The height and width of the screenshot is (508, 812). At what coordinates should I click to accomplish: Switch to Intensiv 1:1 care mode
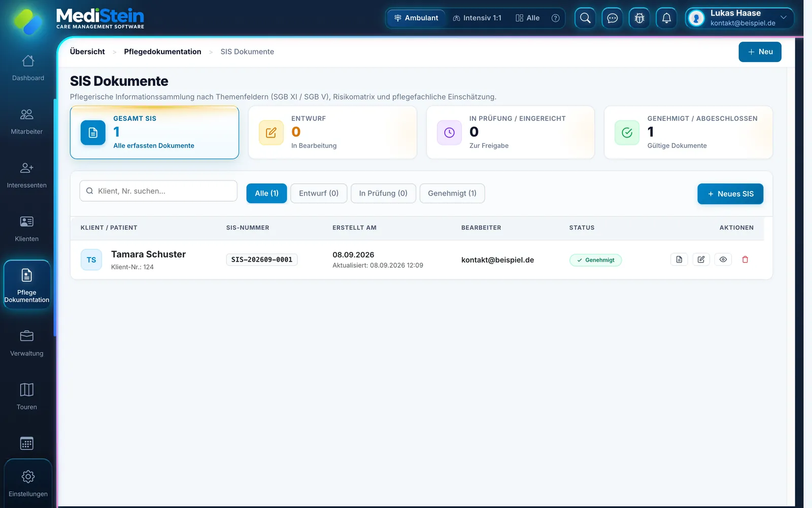pyautogui.click(x=477, y=18)
